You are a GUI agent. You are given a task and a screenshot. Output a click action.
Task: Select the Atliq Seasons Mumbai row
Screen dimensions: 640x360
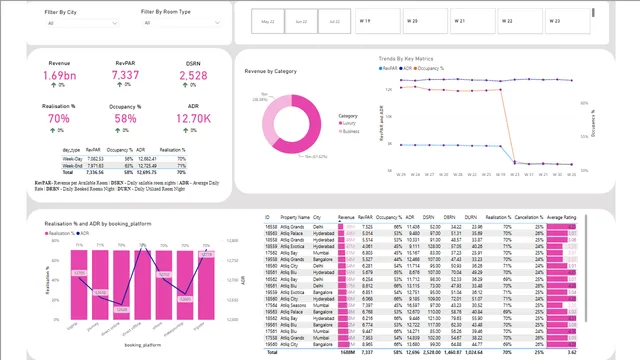[x=420, y=305]
